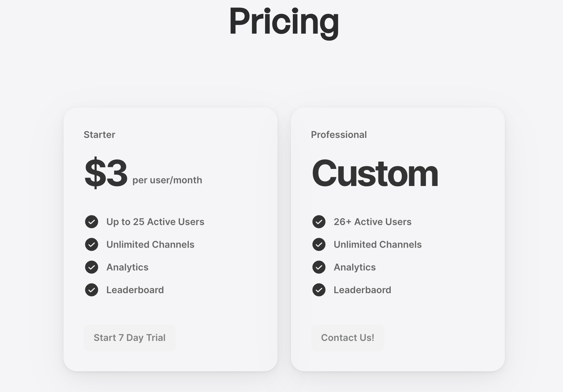
Task: Click checkmark icon beside Leaderboard in Starter
Action: tap(92, 290)
